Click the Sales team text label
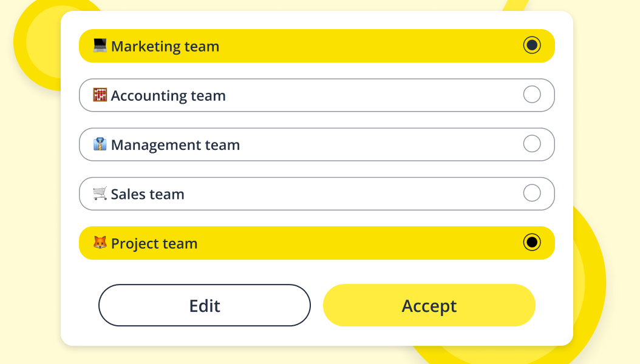The image size is (640, 364). (x=148, y=194)
